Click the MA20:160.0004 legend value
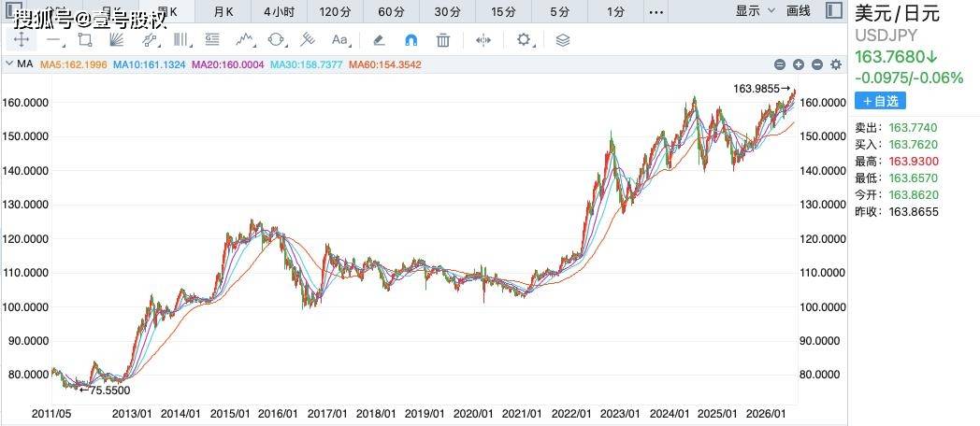 point(228,64)
